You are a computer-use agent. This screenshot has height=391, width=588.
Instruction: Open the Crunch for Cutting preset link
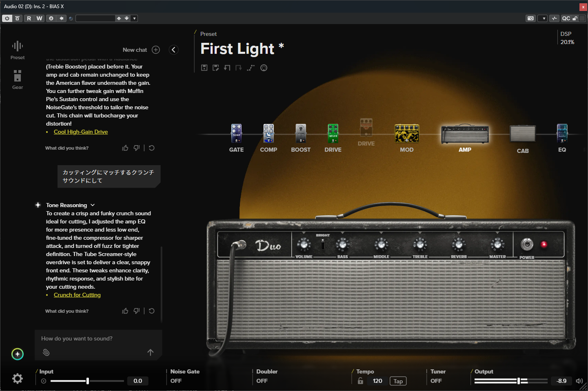pos(77,295)
